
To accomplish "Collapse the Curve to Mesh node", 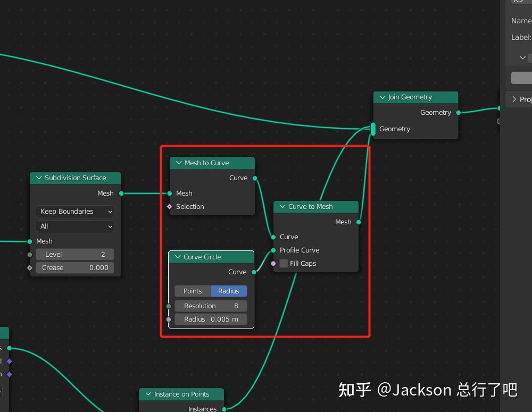I will pyautogui.click(x=282, y=206).
